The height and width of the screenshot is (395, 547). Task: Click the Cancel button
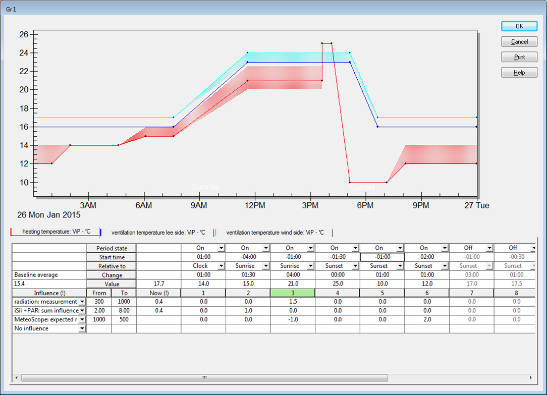(x=519, y=42)
